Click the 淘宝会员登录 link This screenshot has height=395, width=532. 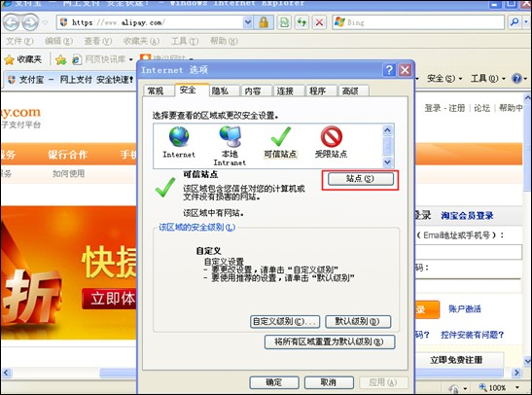(x=467, y=215)
